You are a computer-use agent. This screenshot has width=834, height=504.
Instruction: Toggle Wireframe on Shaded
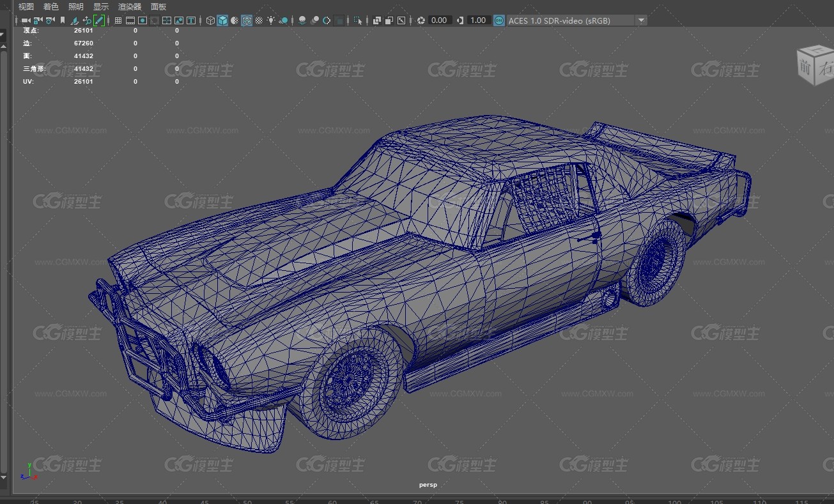[x=247, y=20]
